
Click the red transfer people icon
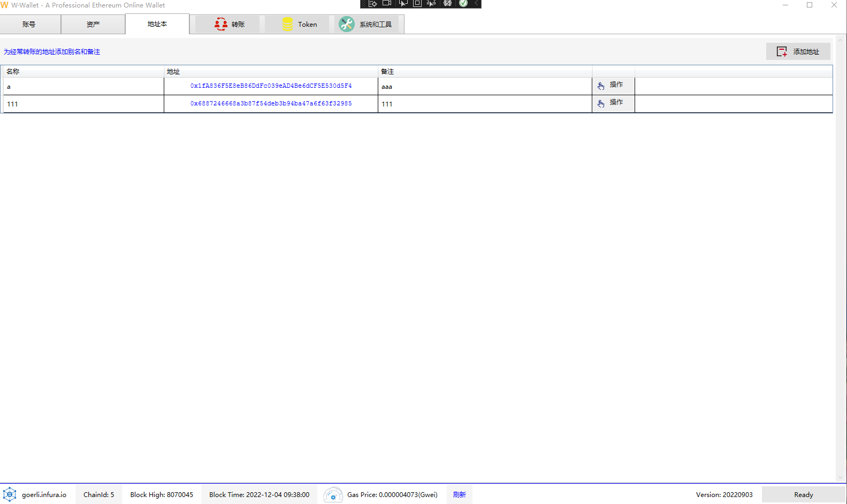pyautogui.click(x=220, y=24)
